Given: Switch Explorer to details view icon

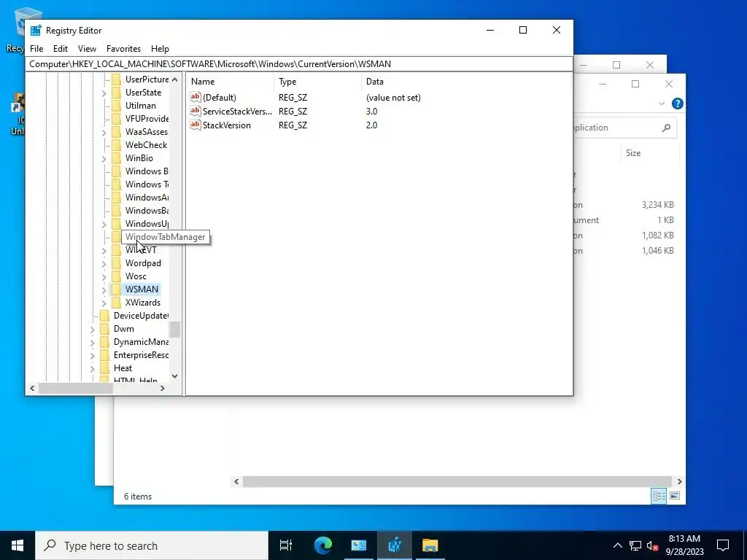Looking at the screenshot, I should pyautogui.click(x=659, y=496).
